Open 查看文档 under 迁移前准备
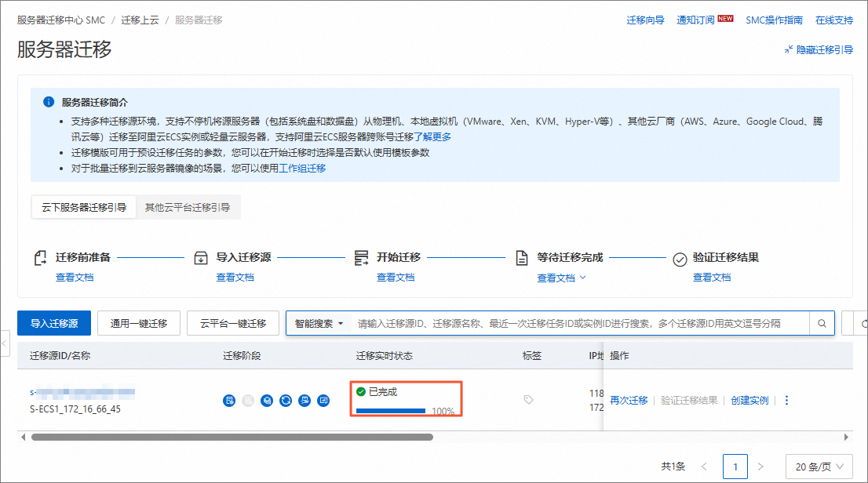Screen dimensions: 868x483 pos(75,278)
